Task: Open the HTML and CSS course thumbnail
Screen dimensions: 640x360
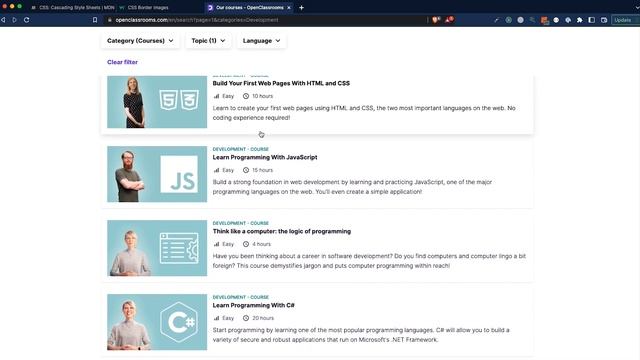Action: 157,102
